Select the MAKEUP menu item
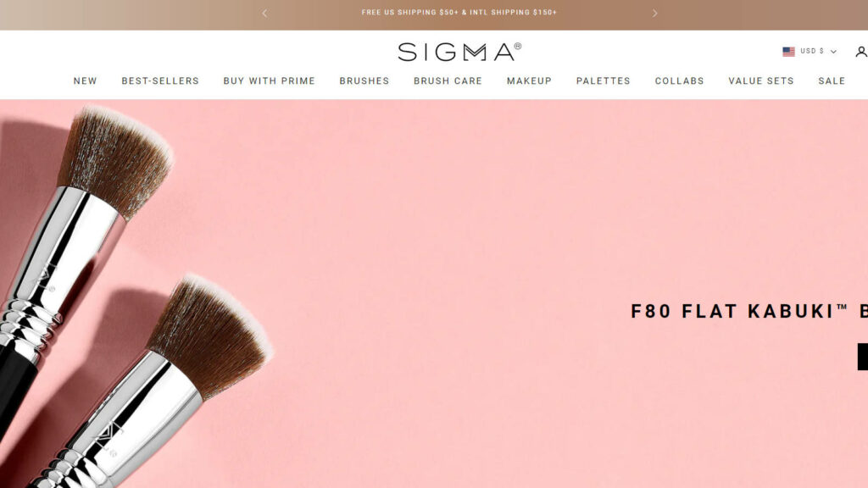Screen dimensions: 868x488 (529, 80)
